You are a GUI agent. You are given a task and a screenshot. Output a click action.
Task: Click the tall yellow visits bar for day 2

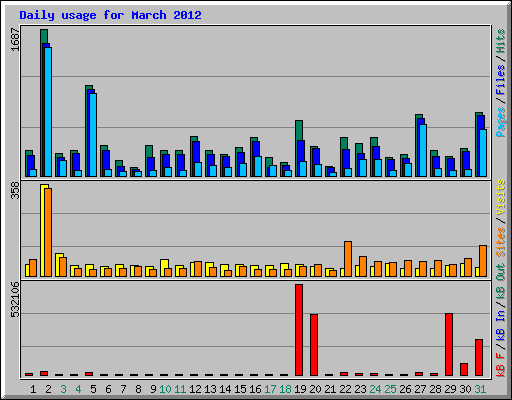(x=43, y=230)
